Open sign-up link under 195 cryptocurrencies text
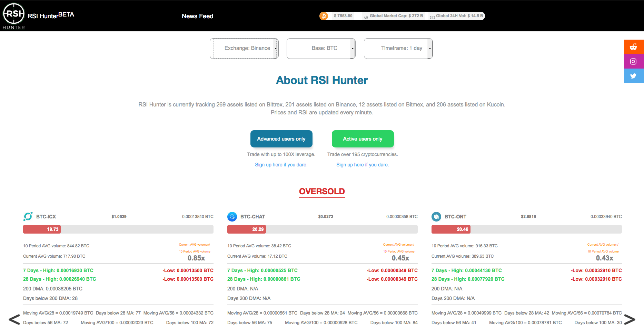644x329 pixels. (x=363, y=165)
